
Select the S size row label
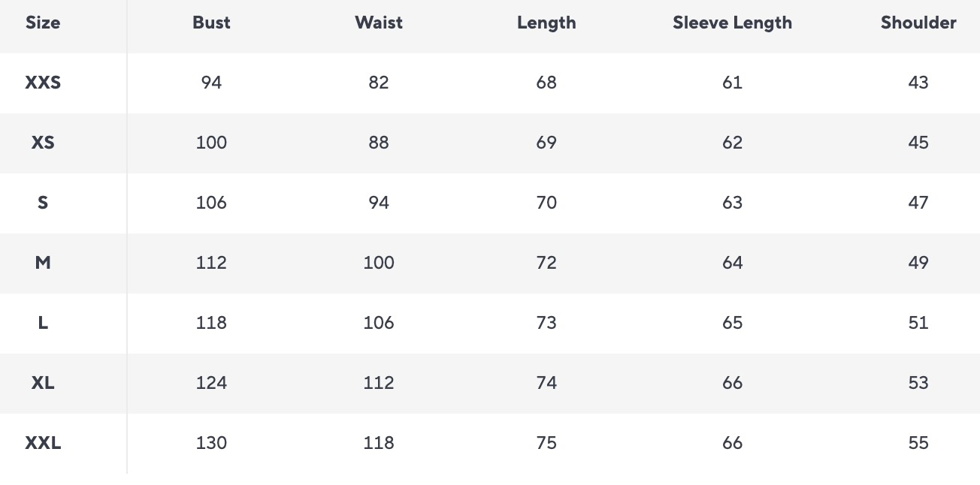pyautogui.click(x=43, y=203)
